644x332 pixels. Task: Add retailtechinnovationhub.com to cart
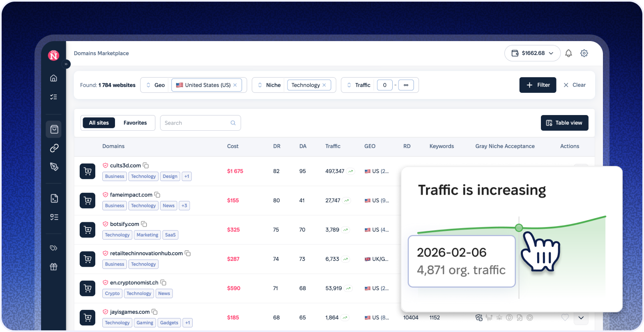click(x=87, y=259)
